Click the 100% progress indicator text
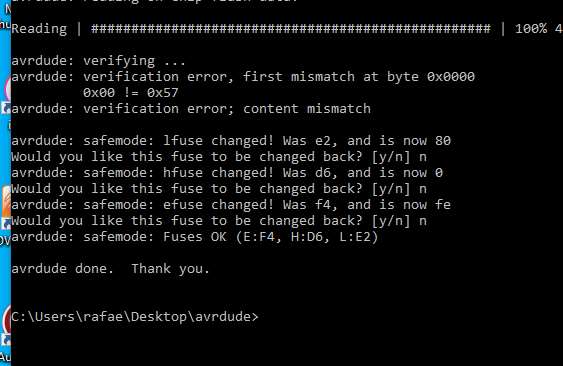Viewport: 563px width, 366px height. pyautogui.click(x=531, y=28)
